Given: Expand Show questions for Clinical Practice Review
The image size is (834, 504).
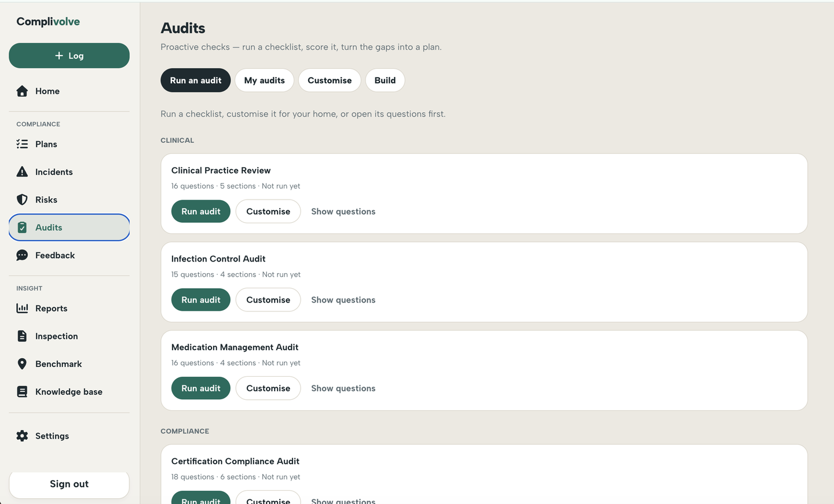Looking at the screenshot, I should 343,212.
